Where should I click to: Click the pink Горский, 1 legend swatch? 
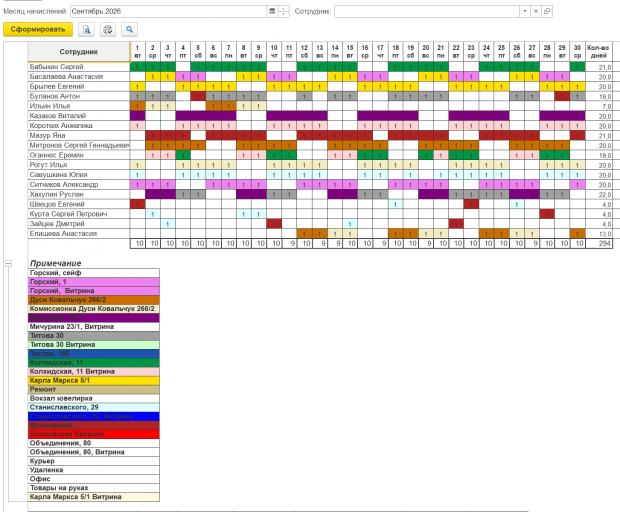point(94,282)
